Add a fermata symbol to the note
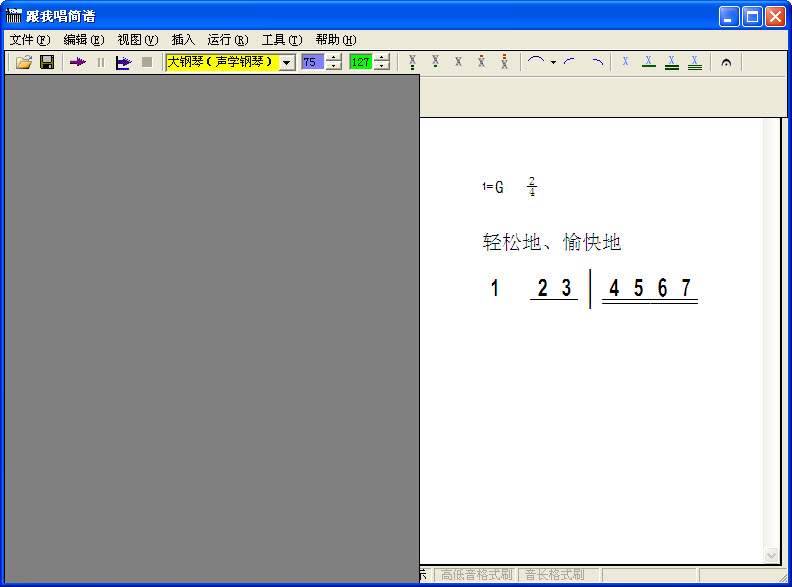Viewport: 792px width, 587px height. [726, 62]
